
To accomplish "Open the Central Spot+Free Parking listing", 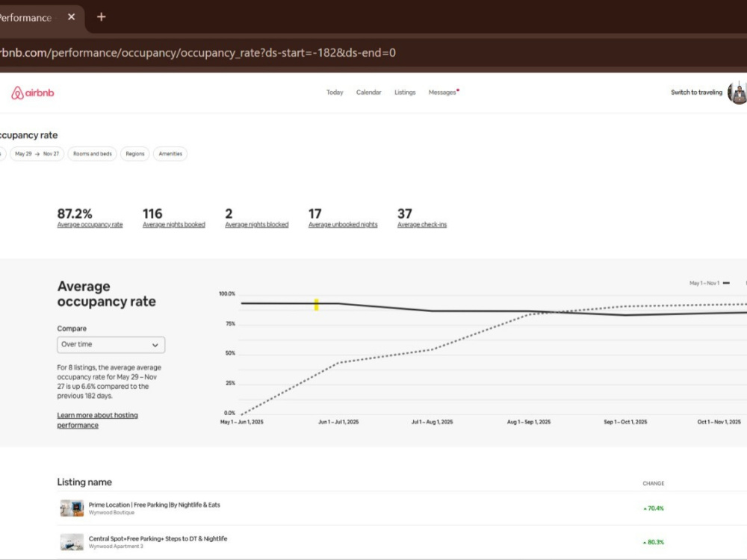I will [158, 538].
